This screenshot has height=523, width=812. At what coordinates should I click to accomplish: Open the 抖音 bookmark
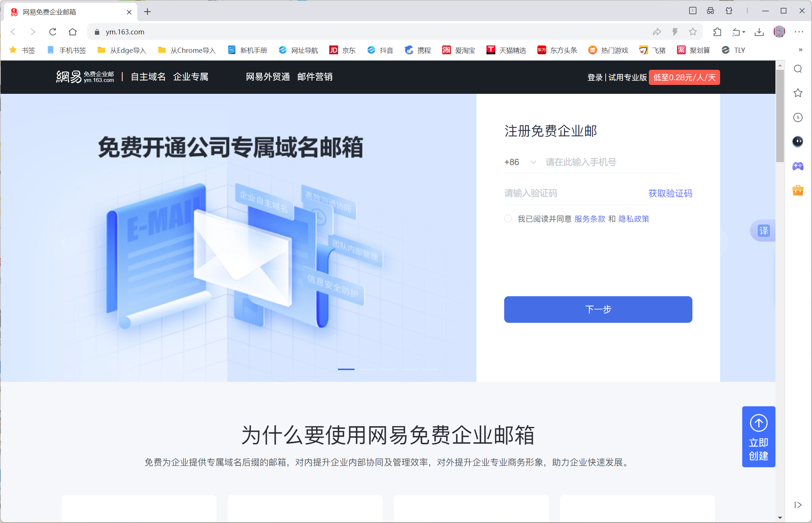tap(380, 50)
